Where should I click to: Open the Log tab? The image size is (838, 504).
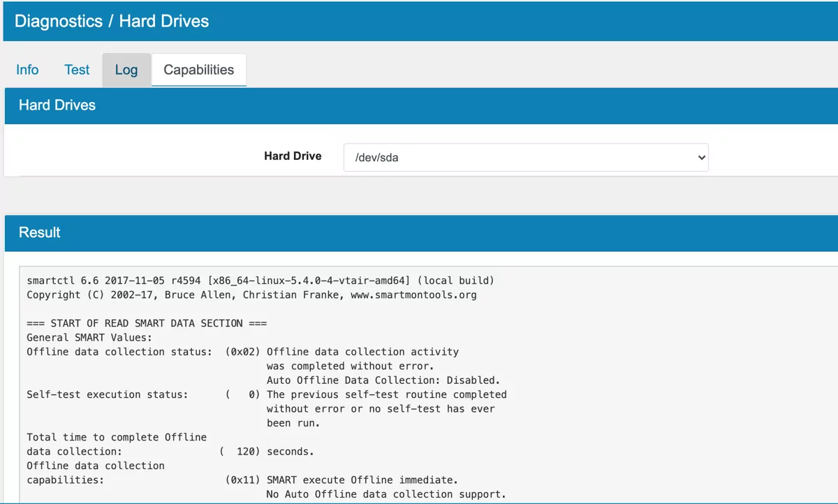126,70
